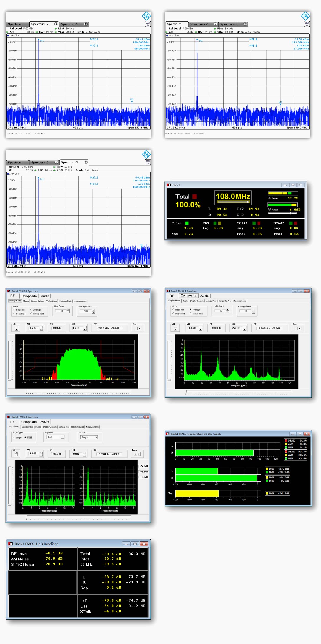Open Composite tab in RF tab spectrum window
Viewport: 321px width, 644px height.
point(29,296)
